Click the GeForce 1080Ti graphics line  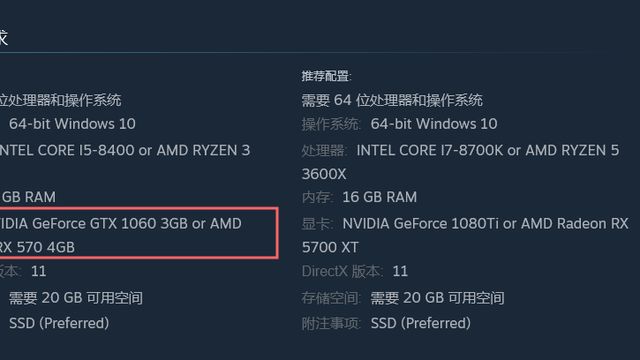485,224
